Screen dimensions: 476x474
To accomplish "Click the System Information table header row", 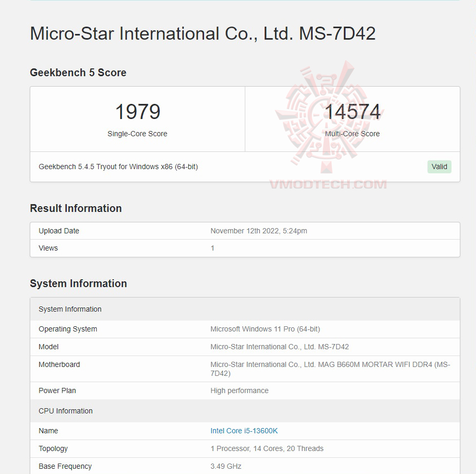I will point(245,309).
